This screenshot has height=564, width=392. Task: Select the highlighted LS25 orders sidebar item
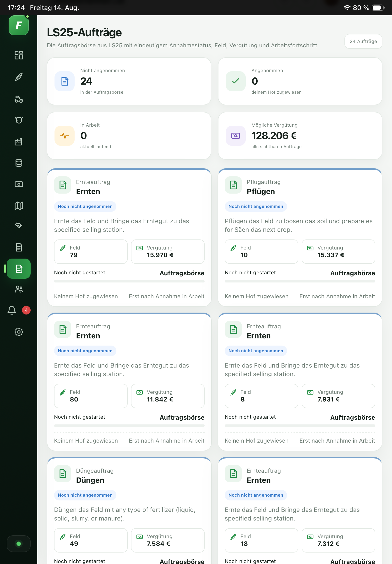pyautogui.click(x=19, y=269)
